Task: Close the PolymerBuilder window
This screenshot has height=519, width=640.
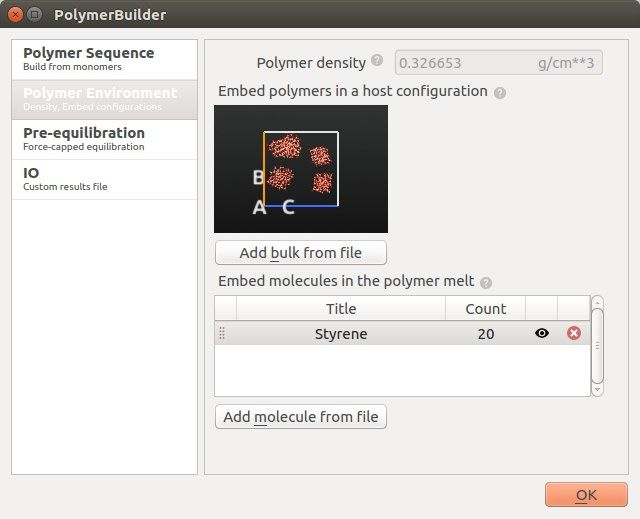Action: click(14, 15)
